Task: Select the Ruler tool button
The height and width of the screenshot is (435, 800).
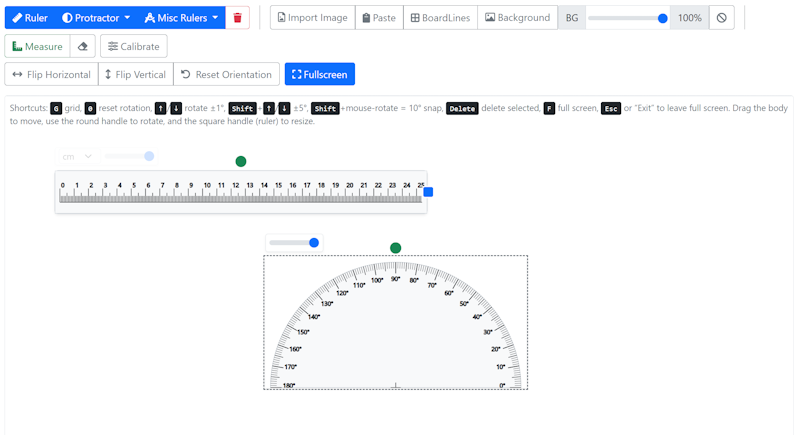Action: pyautogui.click(x=29, y=18)
